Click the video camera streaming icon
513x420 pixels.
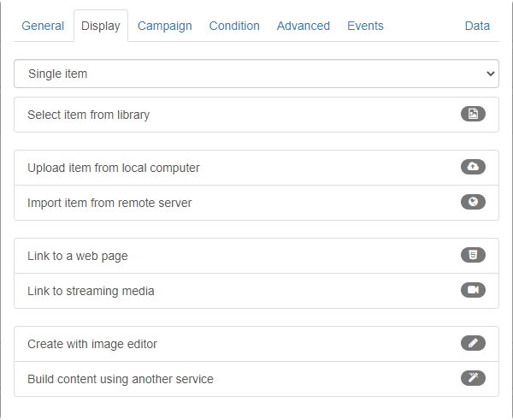tap(473, 290)
